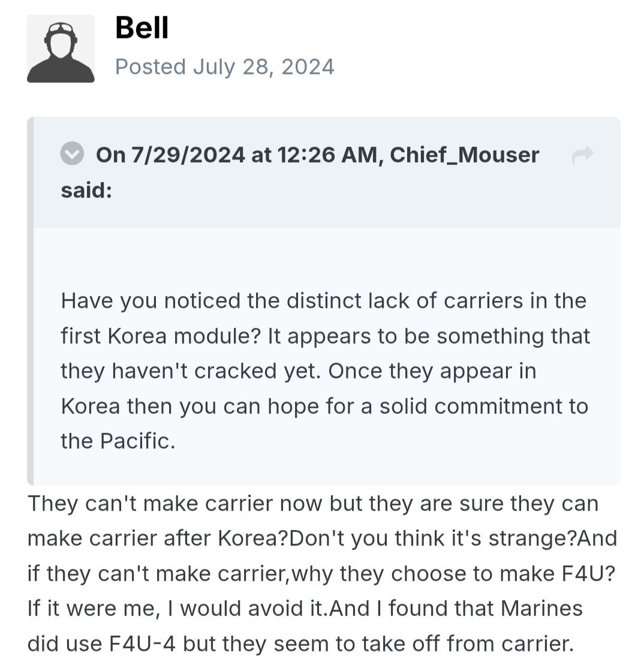The image size is (644, 667).
Task: Click Bell's pilot silhouette avatar
Action: click(61, 49)
